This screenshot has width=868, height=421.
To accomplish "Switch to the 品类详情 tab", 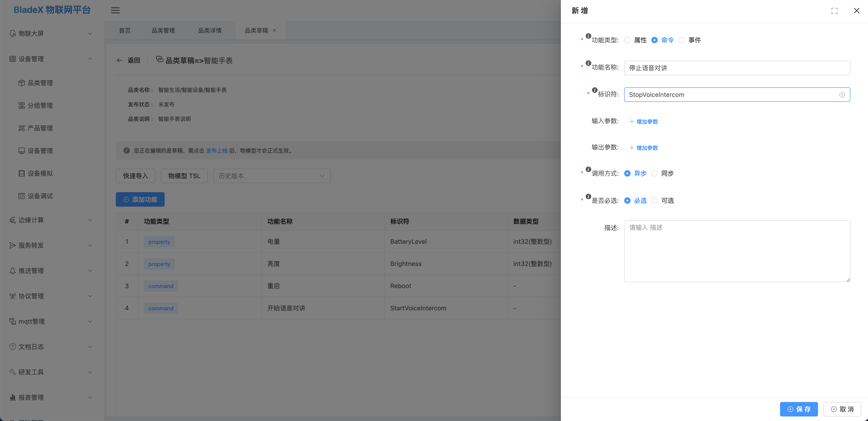I will [x=210, y=30].
